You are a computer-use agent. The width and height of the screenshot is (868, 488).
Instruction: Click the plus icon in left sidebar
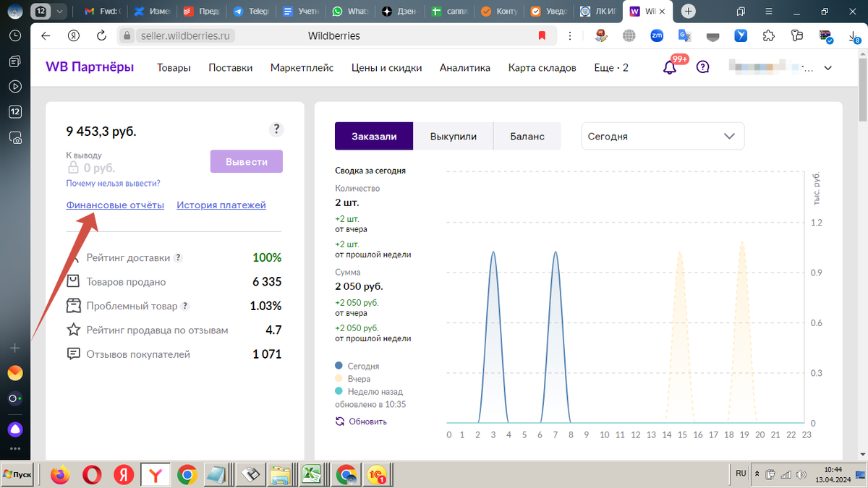point(14,348)
